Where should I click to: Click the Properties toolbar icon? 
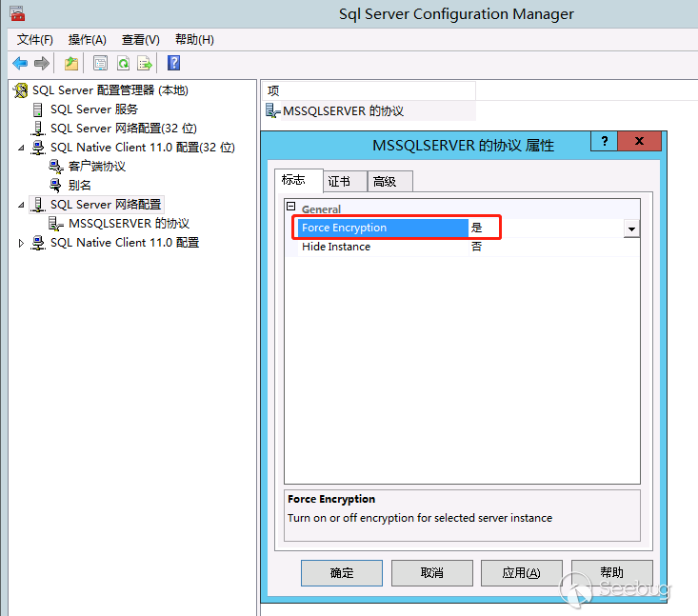pos(101,63)
